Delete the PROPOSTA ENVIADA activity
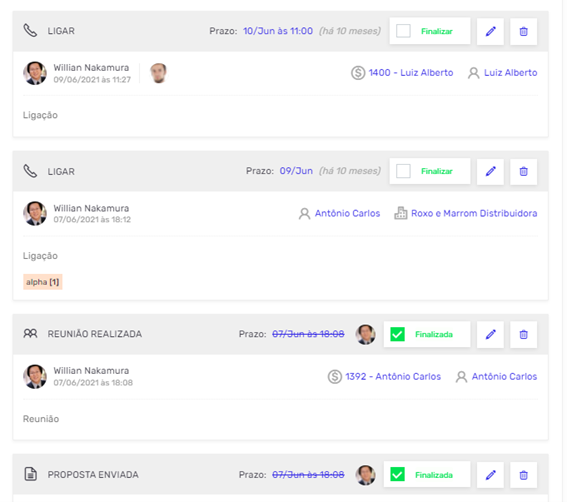 [x=523, y=475]
